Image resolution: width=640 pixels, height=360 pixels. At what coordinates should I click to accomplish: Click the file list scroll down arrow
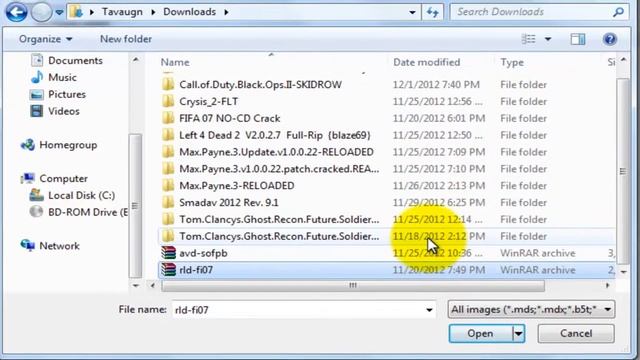coord(623,272)
